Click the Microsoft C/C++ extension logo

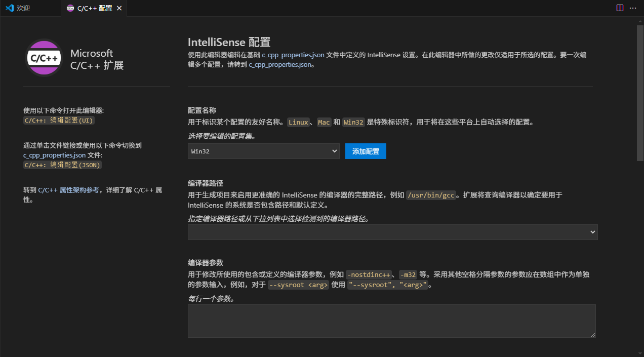[44, 58]
